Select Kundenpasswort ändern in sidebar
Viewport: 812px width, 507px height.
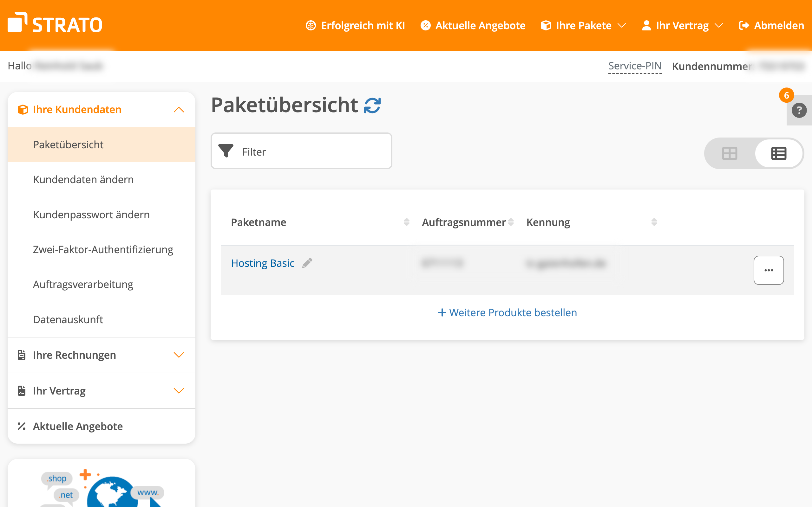point(91,215)
